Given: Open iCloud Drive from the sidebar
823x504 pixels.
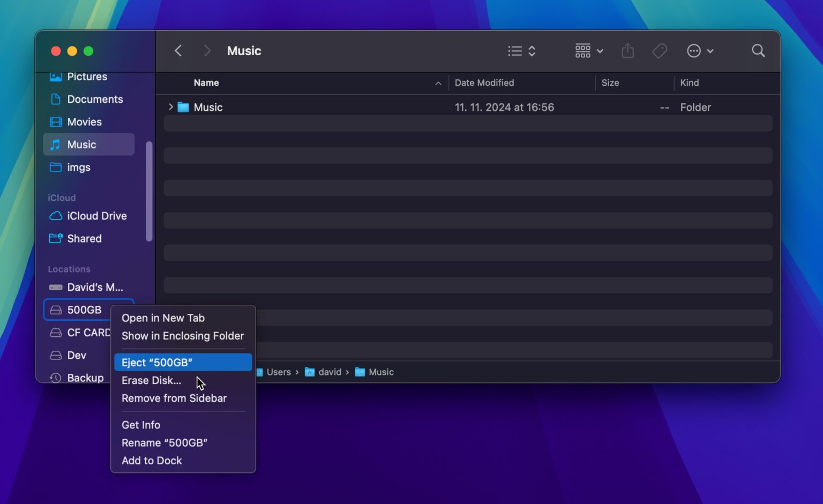Looking at the screenshot, I should 98,216.
